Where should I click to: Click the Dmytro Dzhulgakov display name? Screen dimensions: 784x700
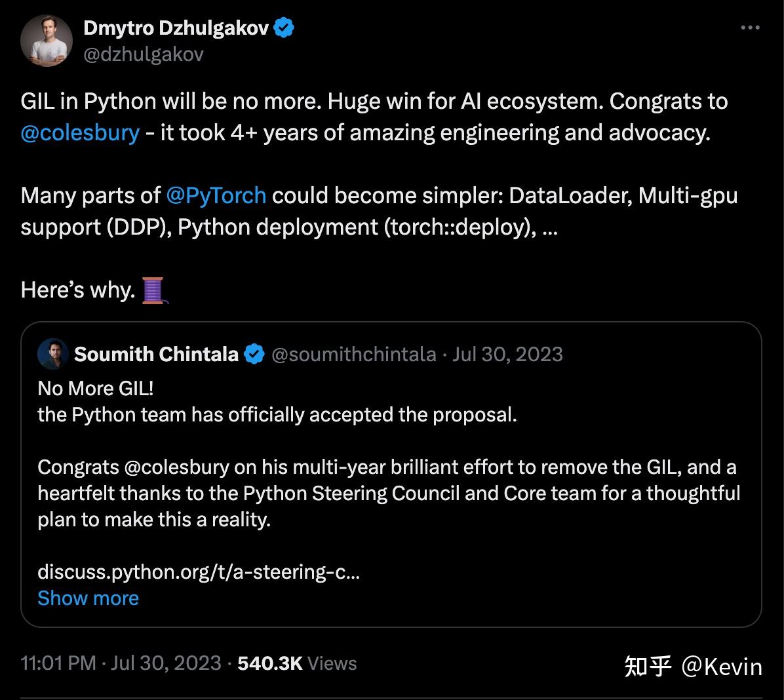pyautogui.click(x=177, y=26)
